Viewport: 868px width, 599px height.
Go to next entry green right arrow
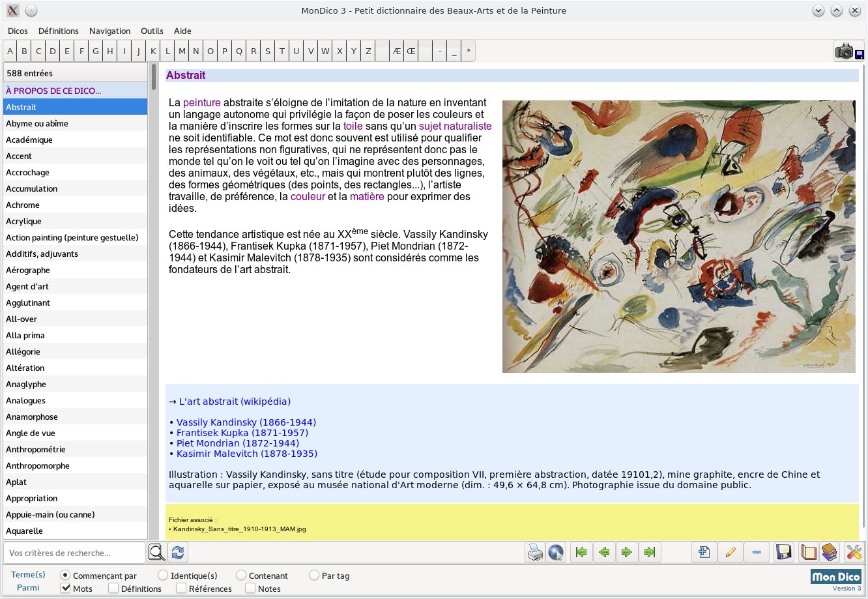tap(627, 553)
